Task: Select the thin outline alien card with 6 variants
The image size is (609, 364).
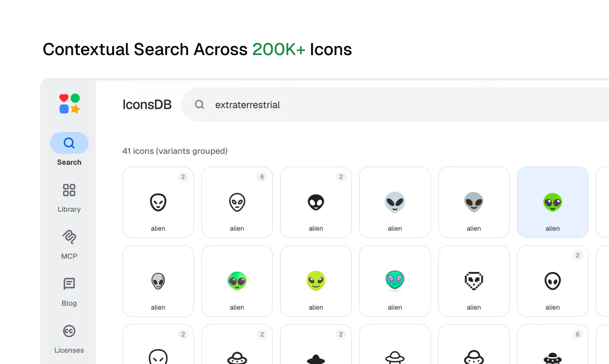Action: pos(237,202)
